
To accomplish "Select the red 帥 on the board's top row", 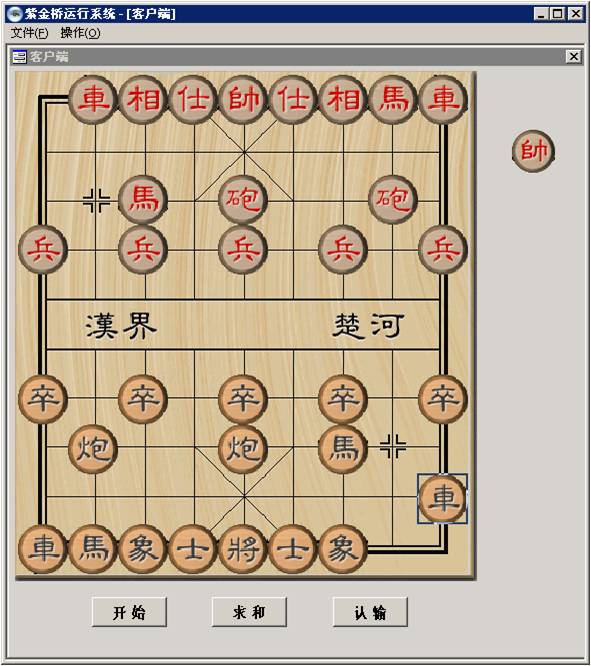I will pos(243,99).
